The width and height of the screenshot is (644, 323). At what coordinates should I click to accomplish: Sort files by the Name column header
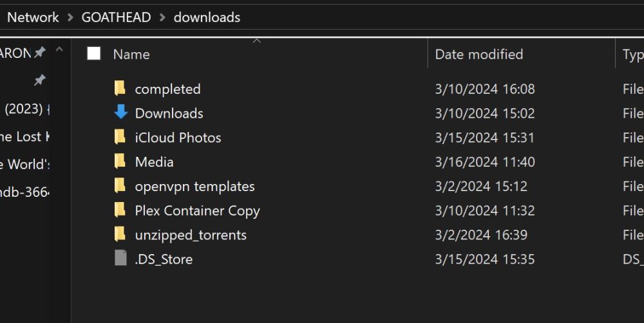tap(131, 54)
